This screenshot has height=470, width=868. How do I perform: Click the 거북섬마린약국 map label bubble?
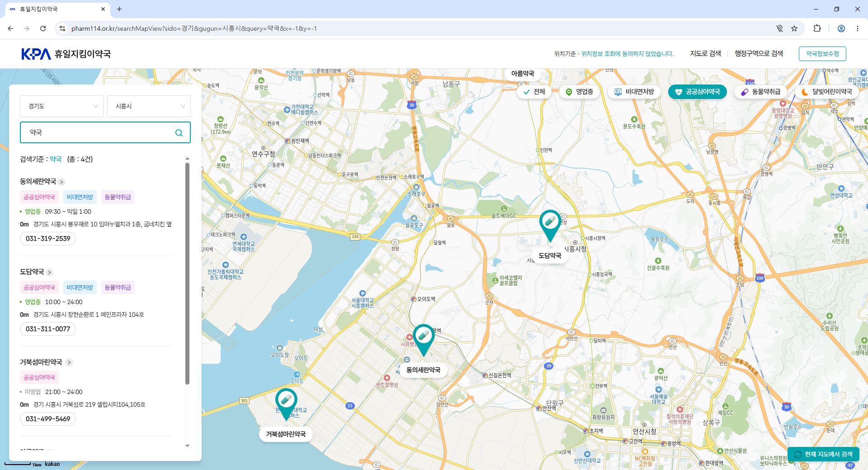tap(286, 434)
